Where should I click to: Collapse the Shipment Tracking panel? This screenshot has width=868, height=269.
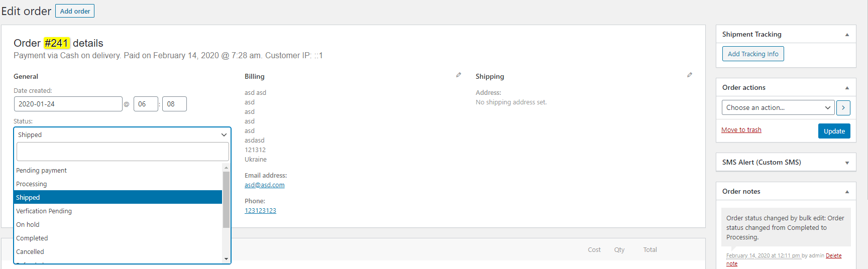pyautogui.click(x=847, y=35)
